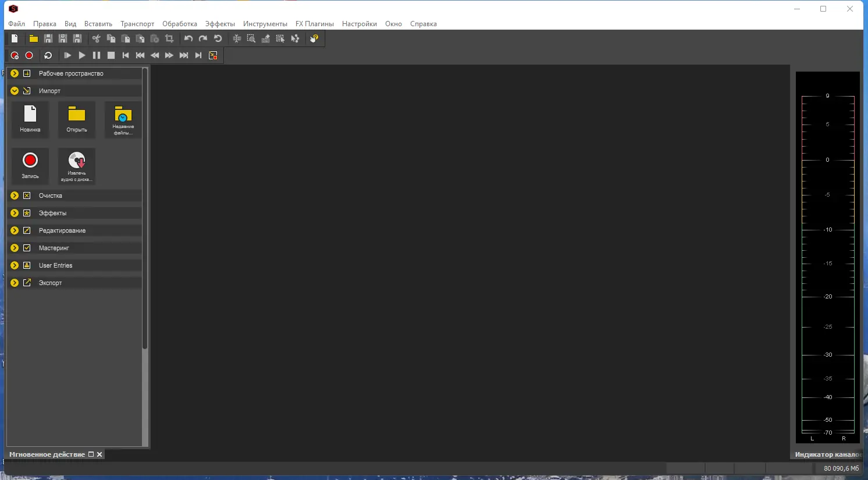The height and width of the screenshot is (480, 868).
Task: Open the Эффекты menu in menu bar
Action: pyautogui.click(x=220, y=24)
